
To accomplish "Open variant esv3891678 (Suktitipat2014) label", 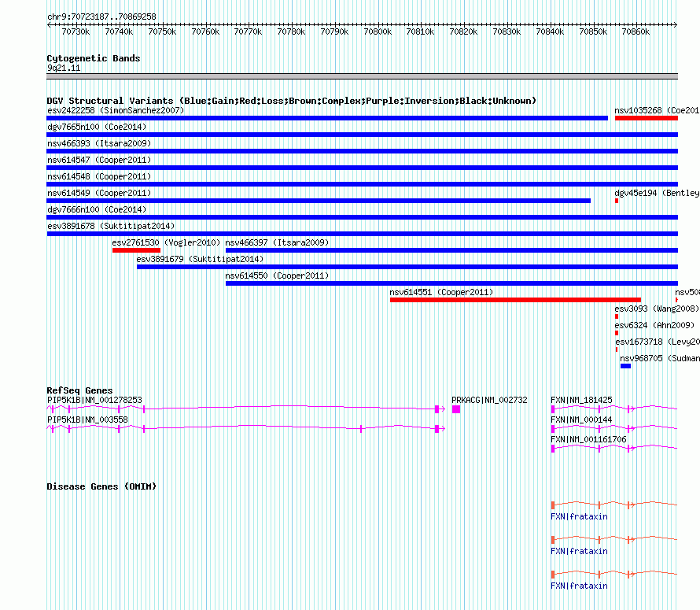I will [x=111, y=226].
